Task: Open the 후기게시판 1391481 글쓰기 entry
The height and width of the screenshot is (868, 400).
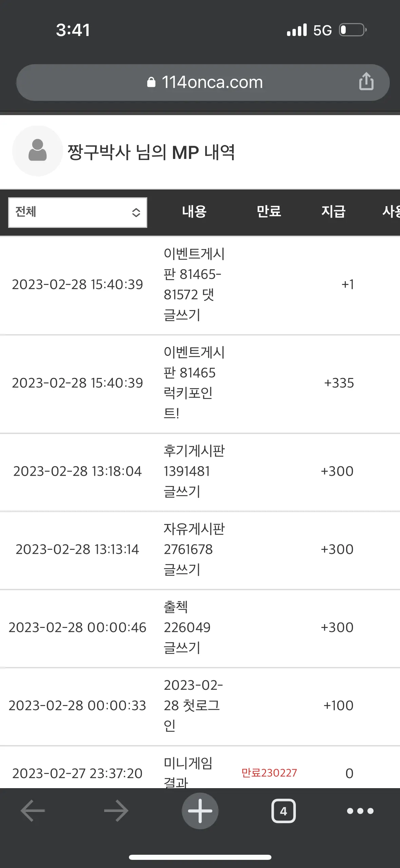Action: coord(194,471)
